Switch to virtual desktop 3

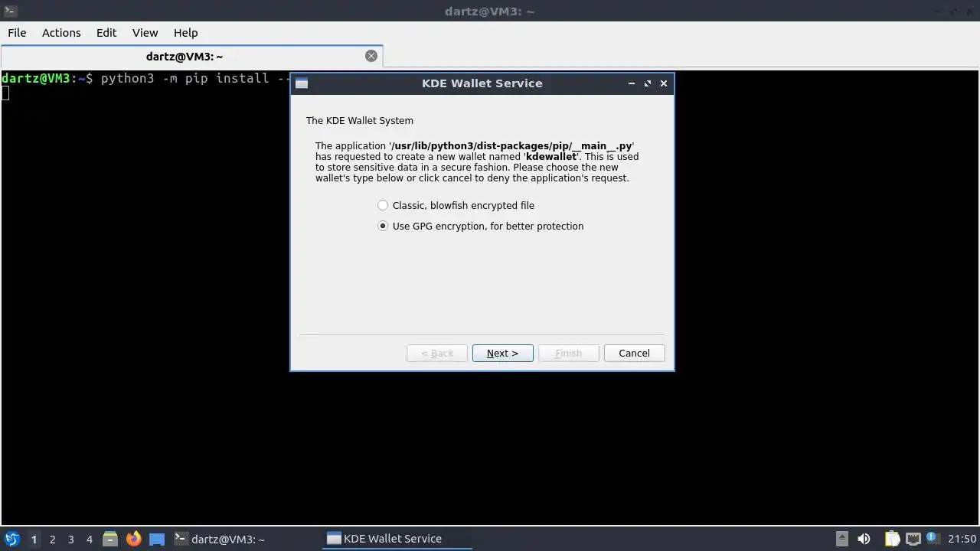point(70,540)
